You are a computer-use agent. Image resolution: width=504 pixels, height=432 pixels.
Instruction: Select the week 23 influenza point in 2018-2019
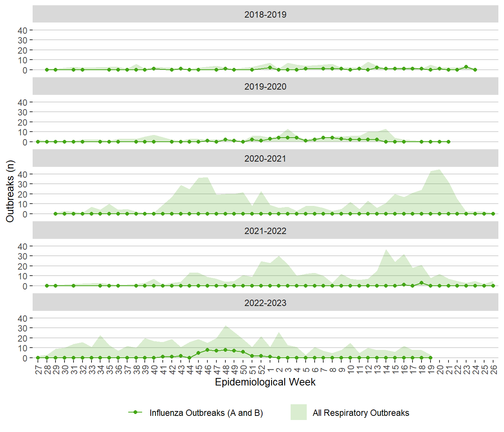(466, 67)
